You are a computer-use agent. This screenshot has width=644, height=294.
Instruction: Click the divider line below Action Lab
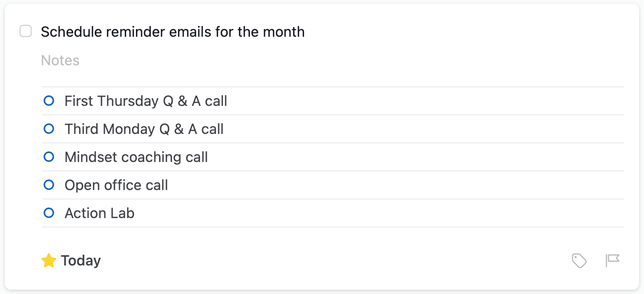333,227
